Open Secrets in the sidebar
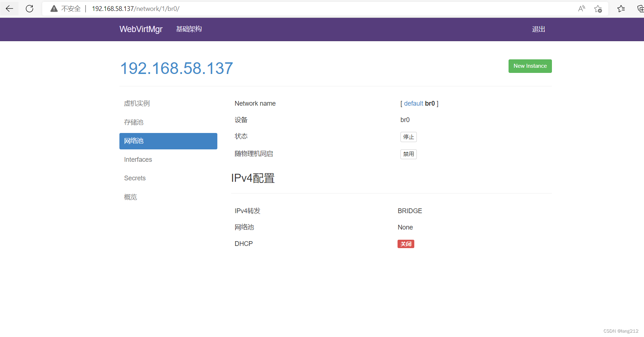This screenshot has height=337, width=644. [168, 178]
